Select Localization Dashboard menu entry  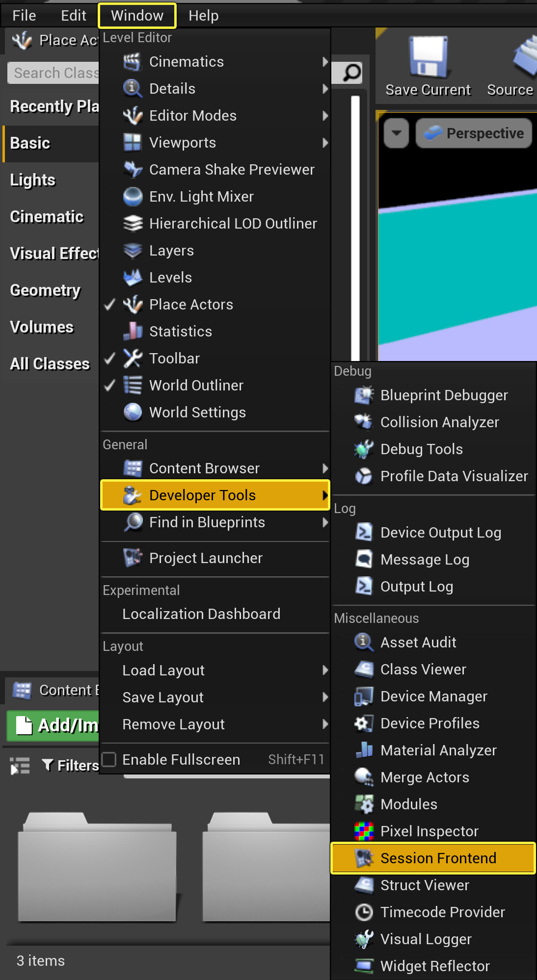[x=215, y=614]
